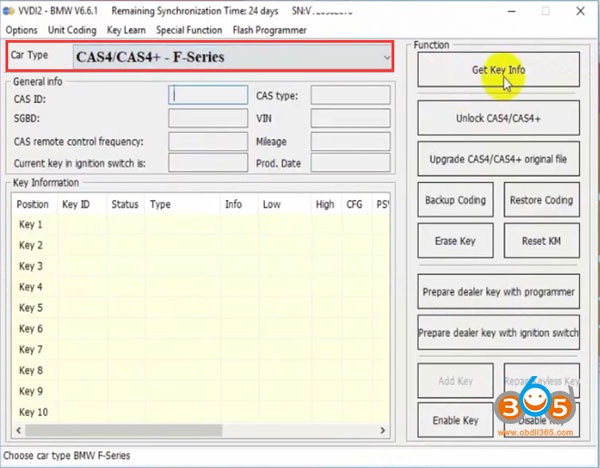Click the Restore Coding button
Screen dimensions: 600x468
click(541, 200)
